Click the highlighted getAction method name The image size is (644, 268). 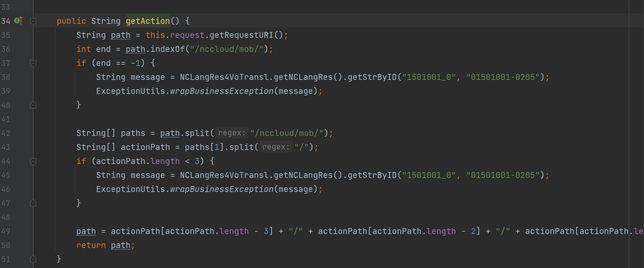(148, 21)
